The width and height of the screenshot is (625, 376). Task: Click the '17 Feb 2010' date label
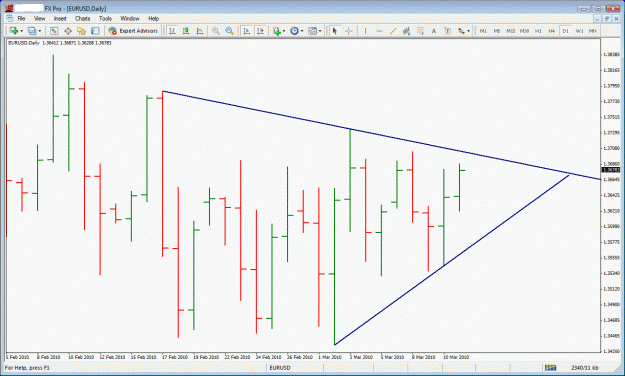tap(175, 357)
